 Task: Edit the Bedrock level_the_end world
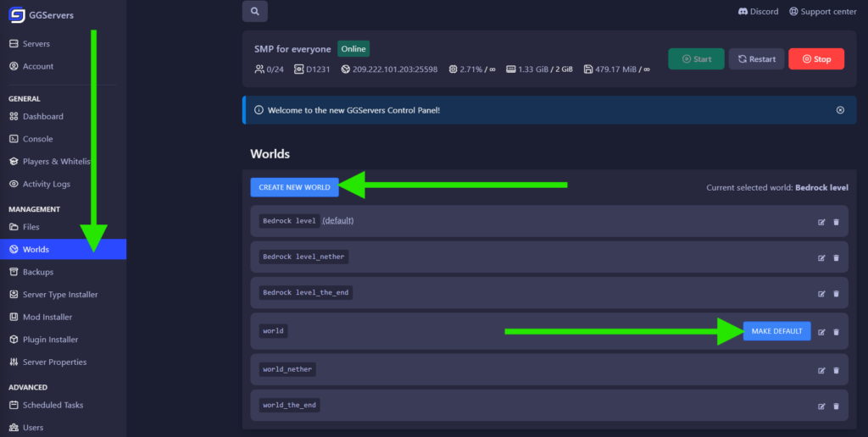pyautogui.click(x=821, y=294)
